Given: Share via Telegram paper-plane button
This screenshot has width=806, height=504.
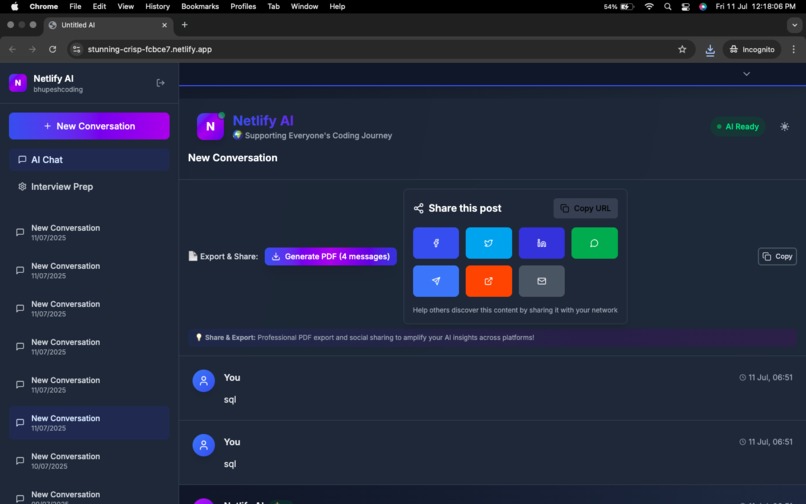Looking at the screenshot, I should coord(435,281).
